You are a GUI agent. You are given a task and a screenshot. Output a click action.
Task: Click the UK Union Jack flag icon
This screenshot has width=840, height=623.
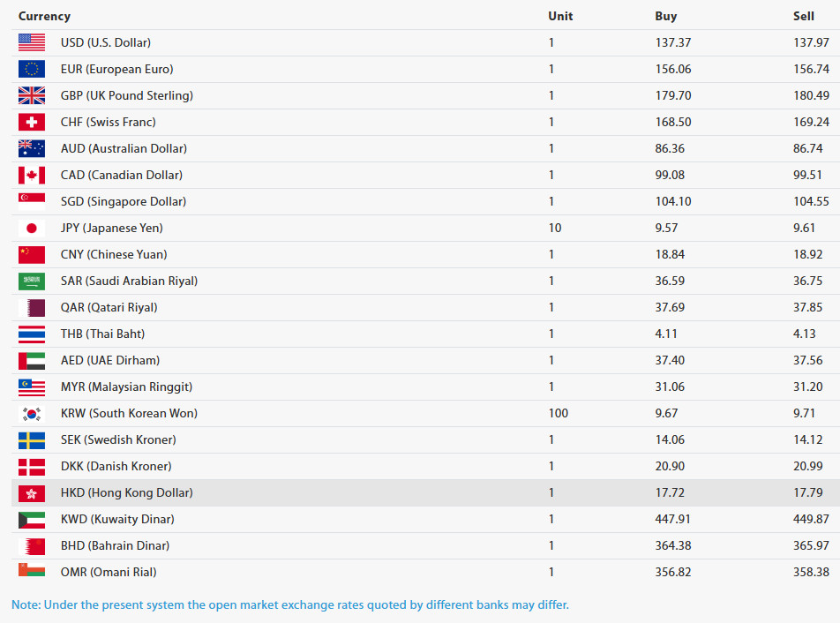[31, 95]
